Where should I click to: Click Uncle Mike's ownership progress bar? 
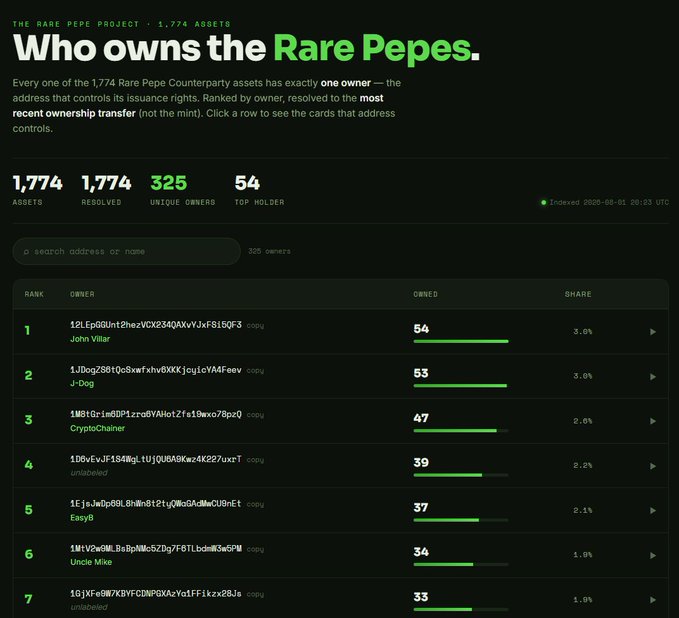point(461,564)
